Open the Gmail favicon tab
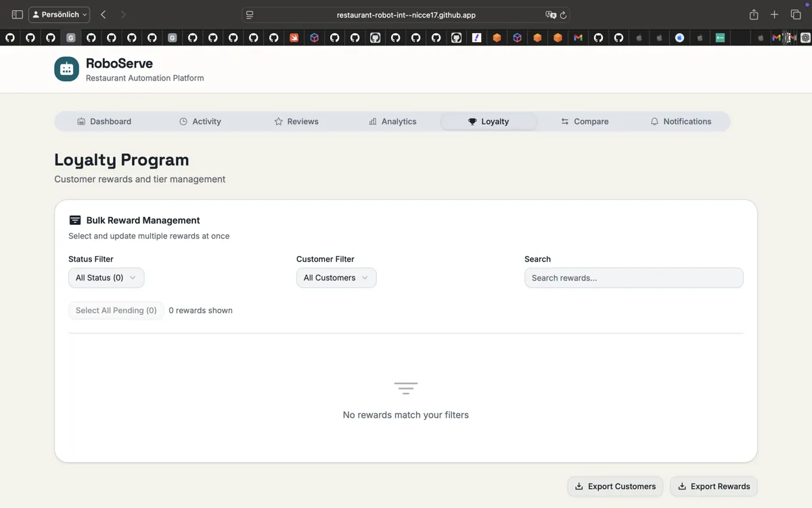The width and height of the screenshot is (812, 508). (578, 38)
